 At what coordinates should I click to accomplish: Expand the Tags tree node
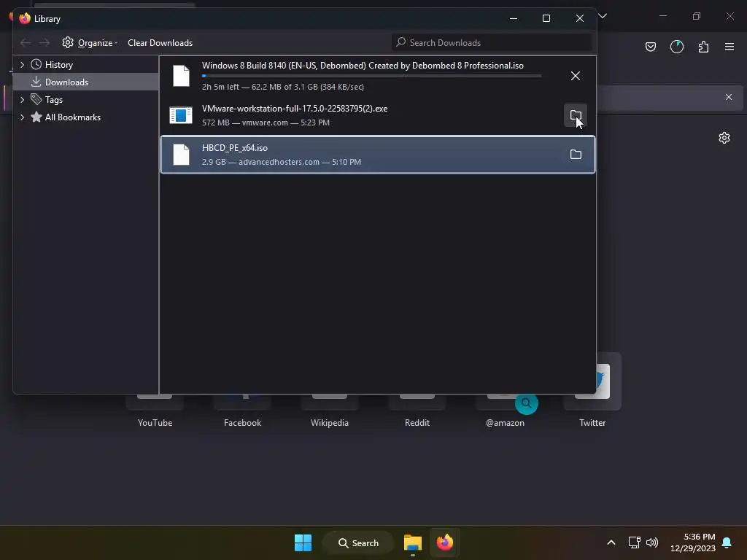[x=22, y=99]
